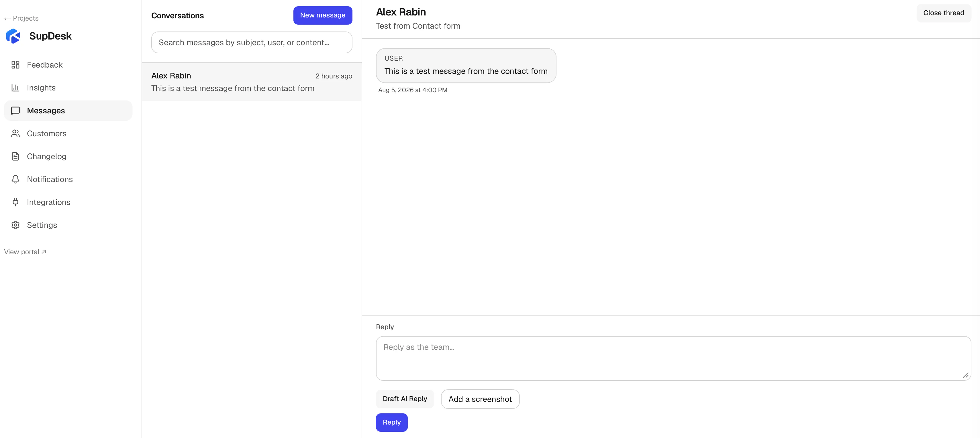The height and width of the screenshot is (438, 980).
Task: Click the '2 hours ago' timestamp
Action: tap(334, 76)
